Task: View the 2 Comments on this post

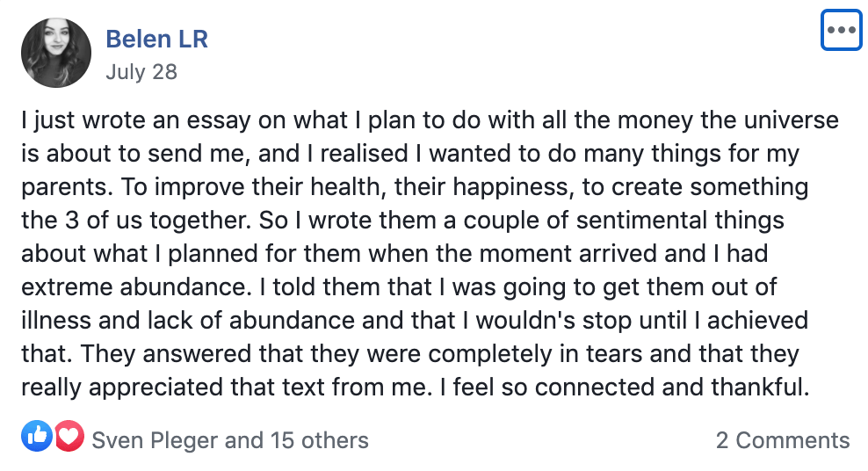Action: pyautogui.click(x=782, y=440)
